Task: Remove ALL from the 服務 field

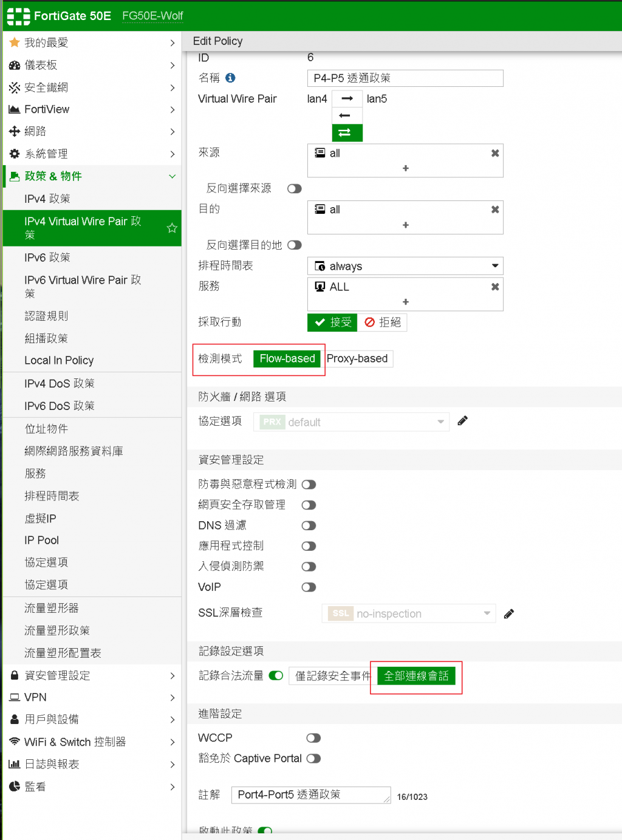Action: (x=495, y=287)
